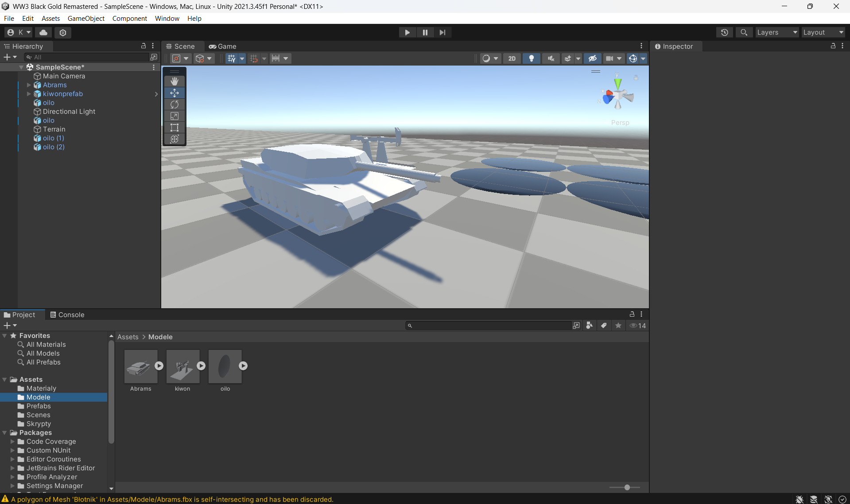Open Layout dropdown
This screenshot has height=504, width=850.
(x=823, y=32)
